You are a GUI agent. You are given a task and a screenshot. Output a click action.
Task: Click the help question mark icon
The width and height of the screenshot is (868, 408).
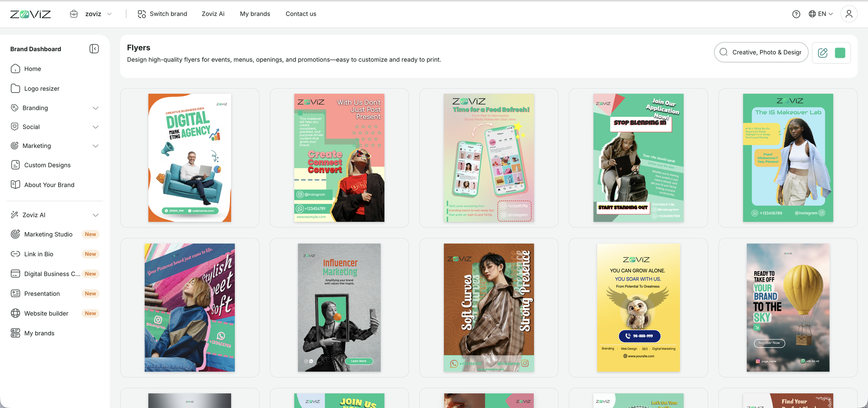click(x=796, y=14)
